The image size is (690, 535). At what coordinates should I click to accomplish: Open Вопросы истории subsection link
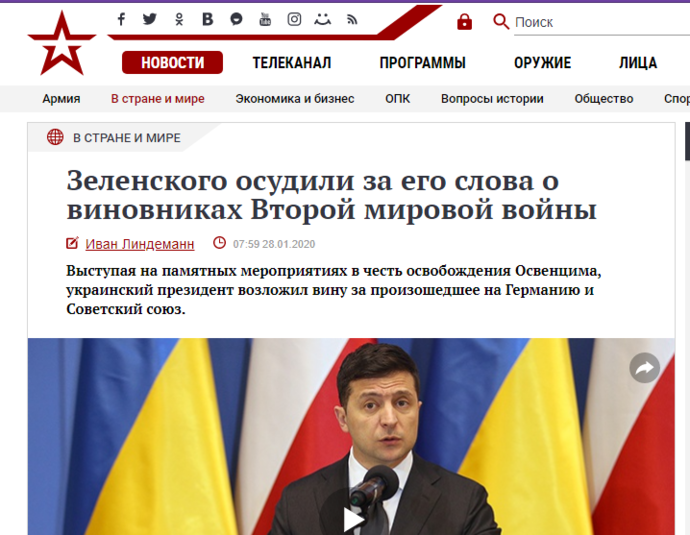click(x=492, y=99)
